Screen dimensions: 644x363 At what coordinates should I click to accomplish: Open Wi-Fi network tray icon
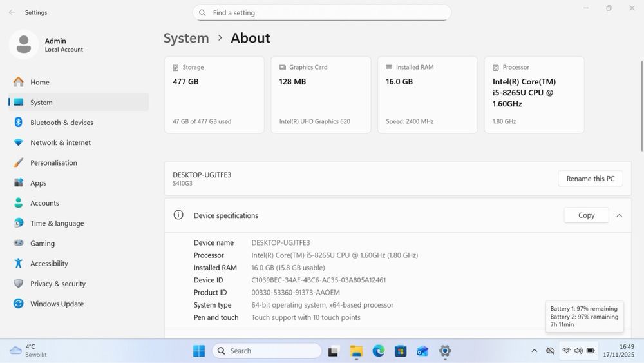pyautogui.click(x=566, y=351)
